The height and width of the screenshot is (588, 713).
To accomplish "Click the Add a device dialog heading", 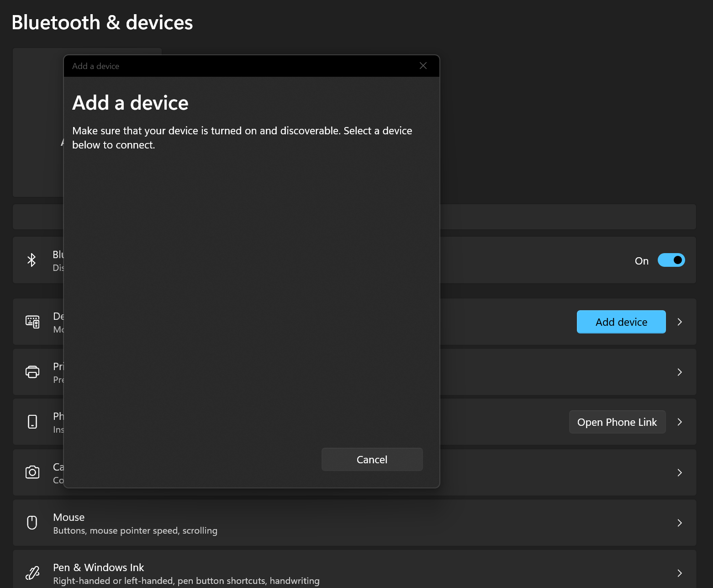I will tap(130, 103).
